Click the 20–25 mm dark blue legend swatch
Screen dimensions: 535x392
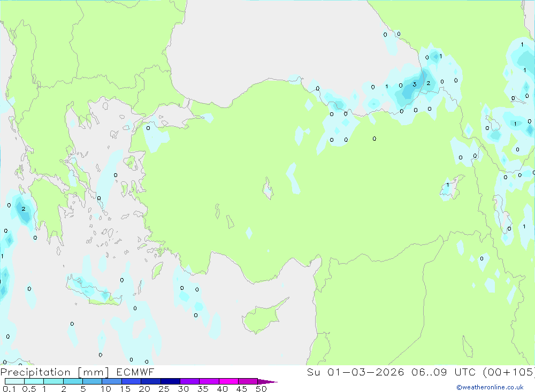[151, 381]
